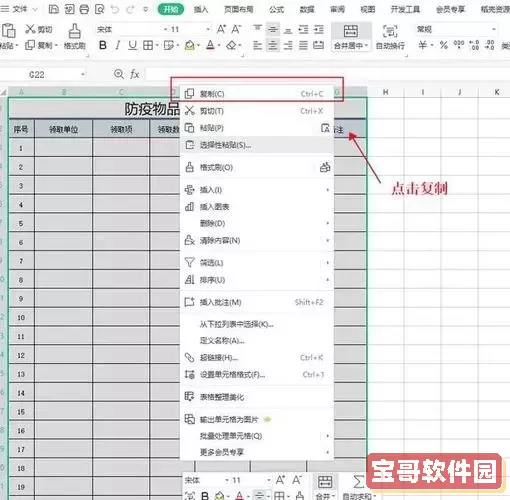This screenshot has height=500, width=510.
Task: Choose 剪切(T) in the context menu
Action: (257, 111)
